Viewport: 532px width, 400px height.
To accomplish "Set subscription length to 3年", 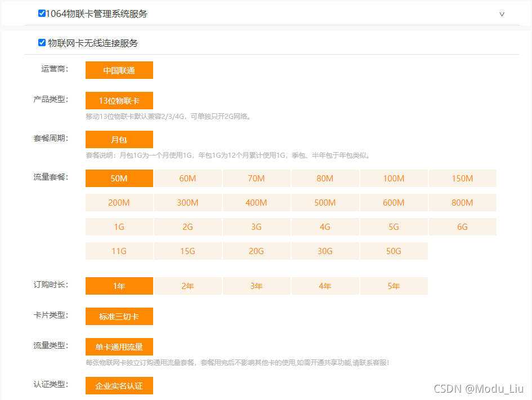I will point(257,286).
